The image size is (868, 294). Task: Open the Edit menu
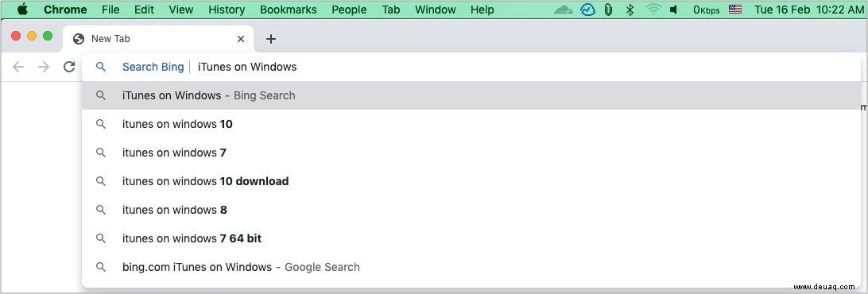[144, 10]
